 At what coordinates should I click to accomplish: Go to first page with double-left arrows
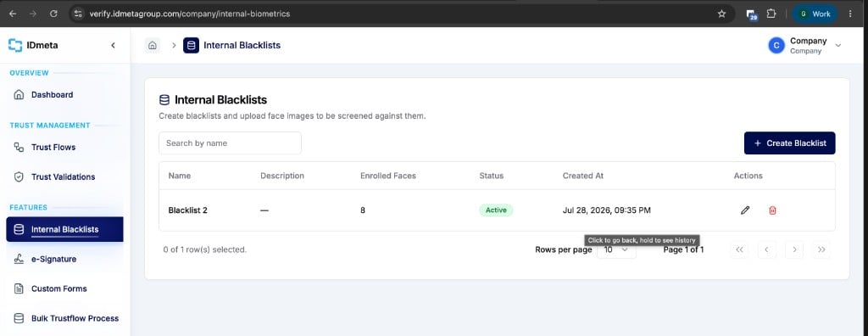739,250
